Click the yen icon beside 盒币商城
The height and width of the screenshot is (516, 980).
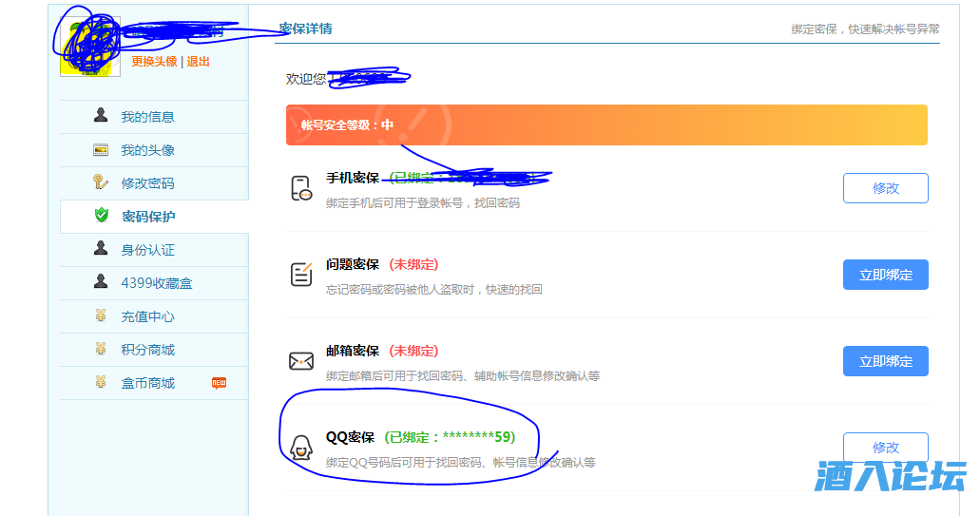point(101,382)
